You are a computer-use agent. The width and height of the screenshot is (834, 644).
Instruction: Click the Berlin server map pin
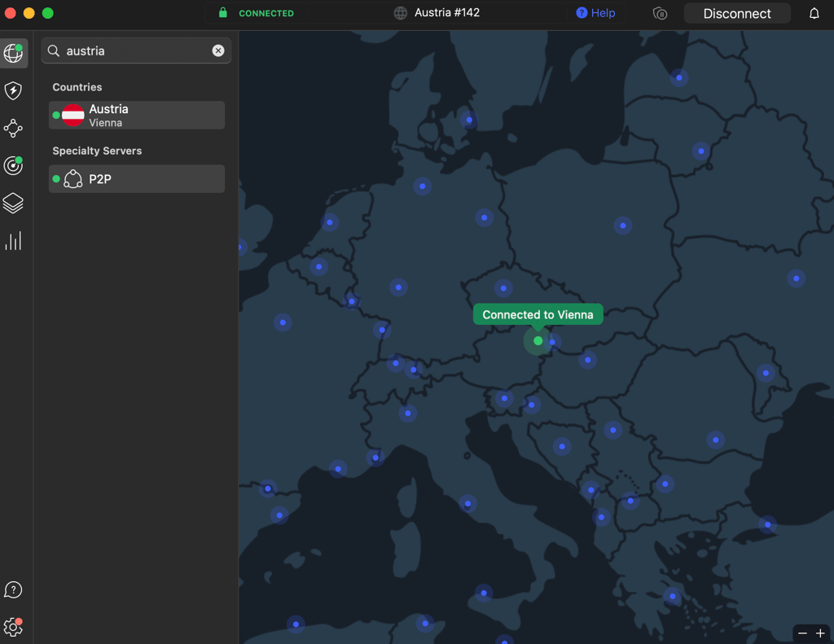pyautogui.click(x=484, y=217)
